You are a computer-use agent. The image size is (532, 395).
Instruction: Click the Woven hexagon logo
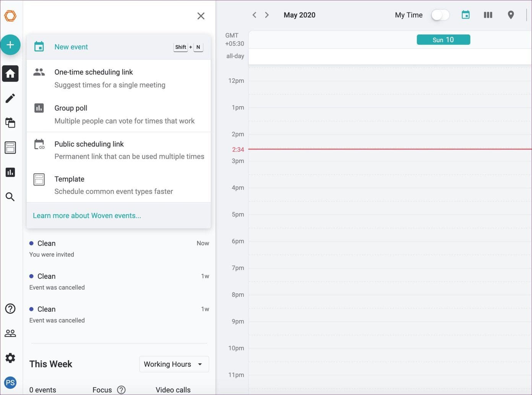click(10, 16)
